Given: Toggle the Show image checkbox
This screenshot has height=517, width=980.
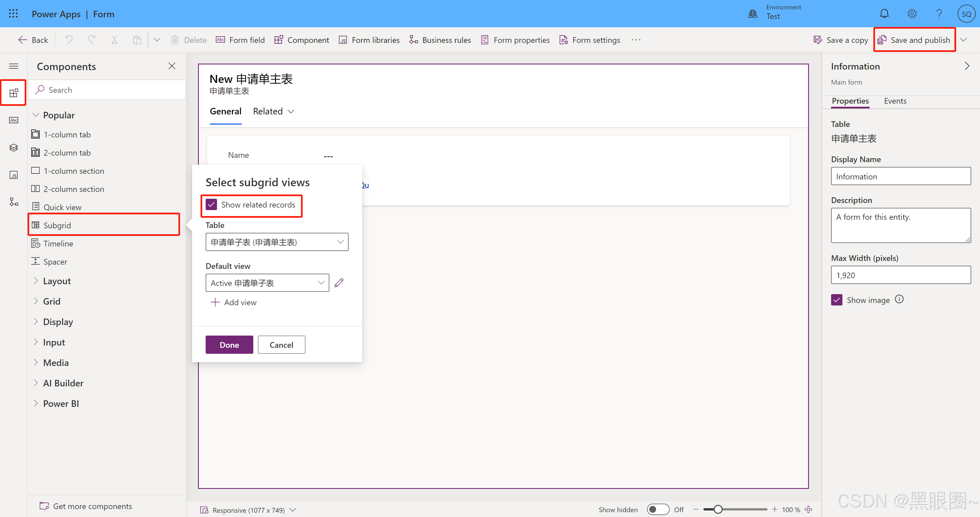Looking at the screenshot, I should click(x=836, y=300).
